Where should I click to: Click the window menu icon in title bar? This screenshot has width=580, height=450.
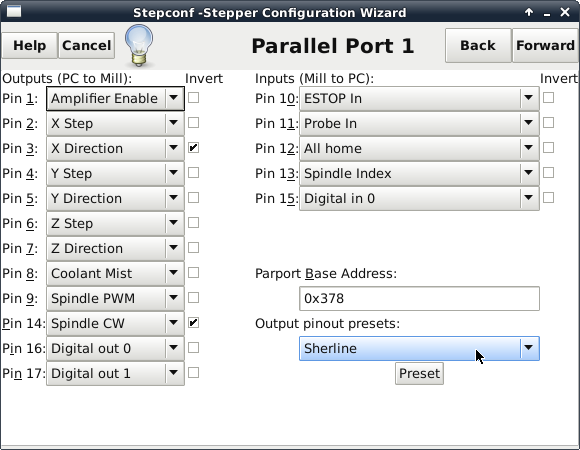pyautogui.click(x=14, y=11)
